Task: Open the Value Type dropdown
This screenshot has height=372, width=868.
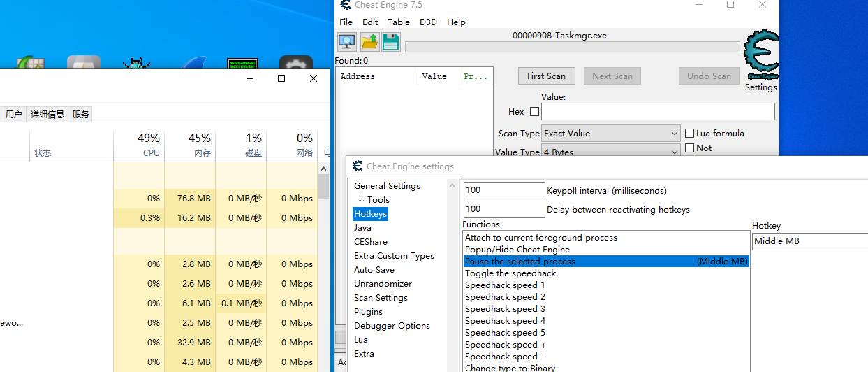Action: [610, 150]
